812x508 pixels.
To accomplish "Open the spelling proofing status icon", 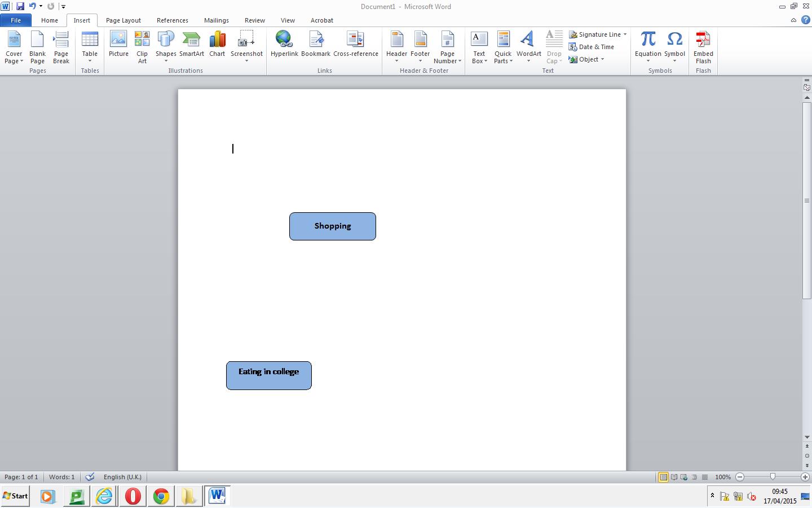I will (90, 477).
